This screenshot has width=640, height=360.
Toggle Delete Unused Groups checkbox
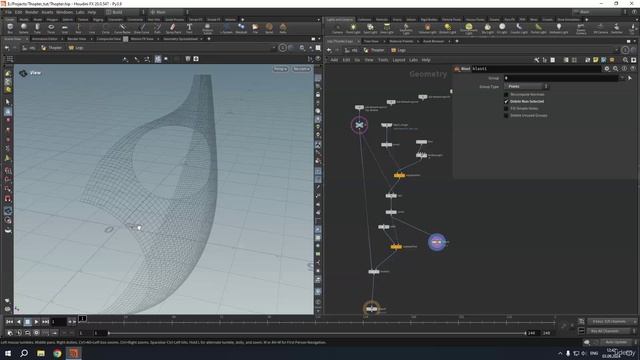coord(506,116)
